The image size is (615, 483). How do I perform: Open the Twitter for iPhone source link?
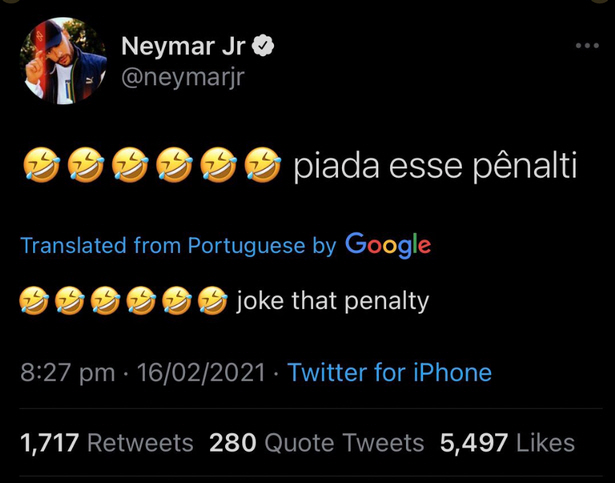[389, 372]
